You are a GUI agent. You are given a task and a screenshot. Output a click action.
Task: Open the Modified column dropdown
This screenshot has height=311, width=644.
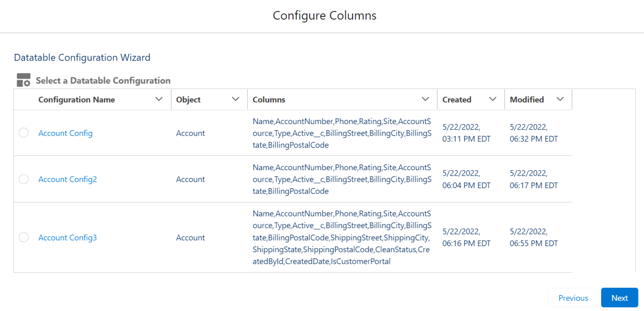point(560,99)
